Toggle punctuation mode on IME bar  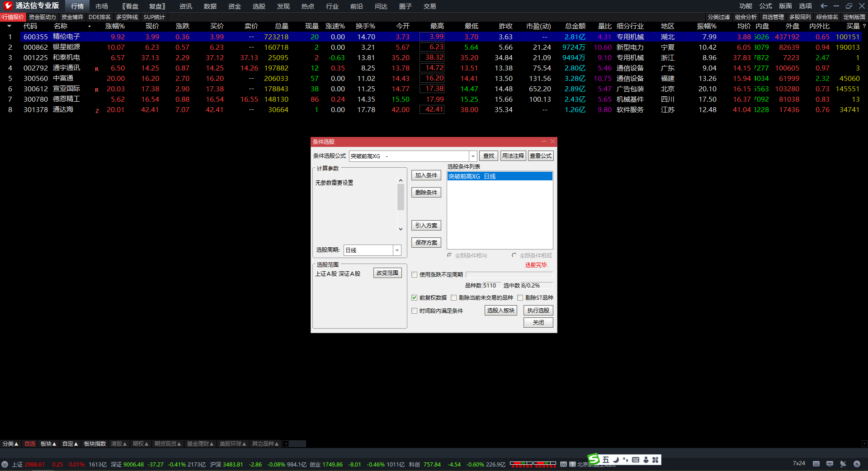coord(626,460)
